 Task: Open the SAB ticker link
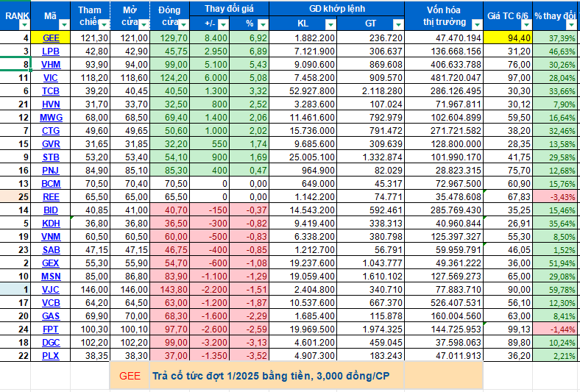coord(51,250)
